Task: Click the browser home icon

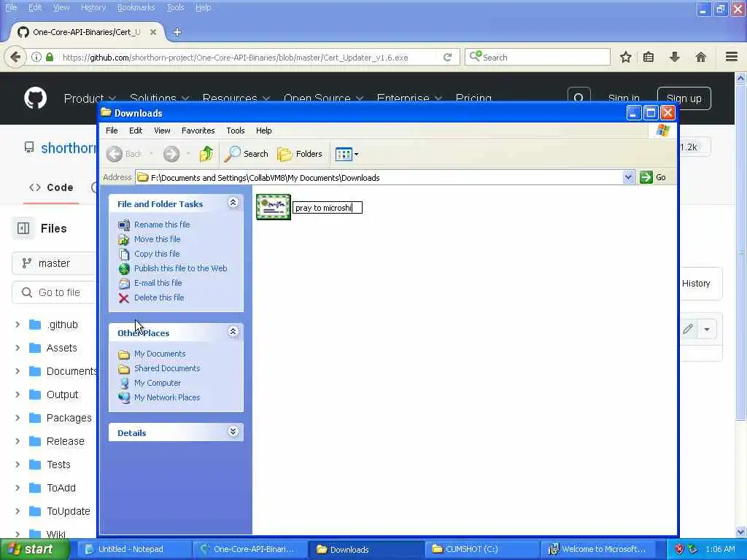Action: tap(701, 58)
